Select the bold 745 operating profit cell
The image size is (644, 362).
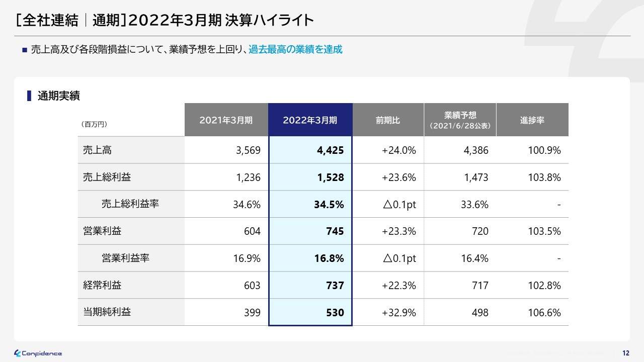(335, 231)
